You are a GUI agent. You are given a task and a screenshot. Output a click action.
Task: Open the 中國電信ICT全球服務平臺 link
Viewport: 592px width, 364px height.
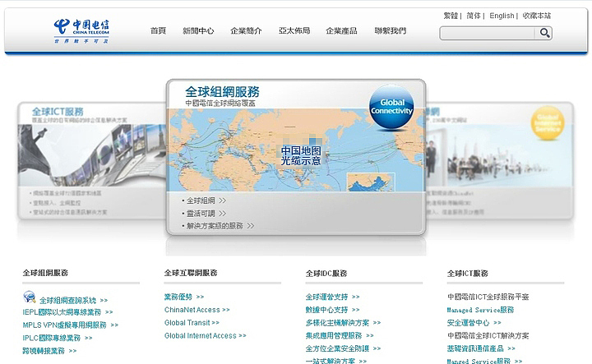click(x=488, y=297)
